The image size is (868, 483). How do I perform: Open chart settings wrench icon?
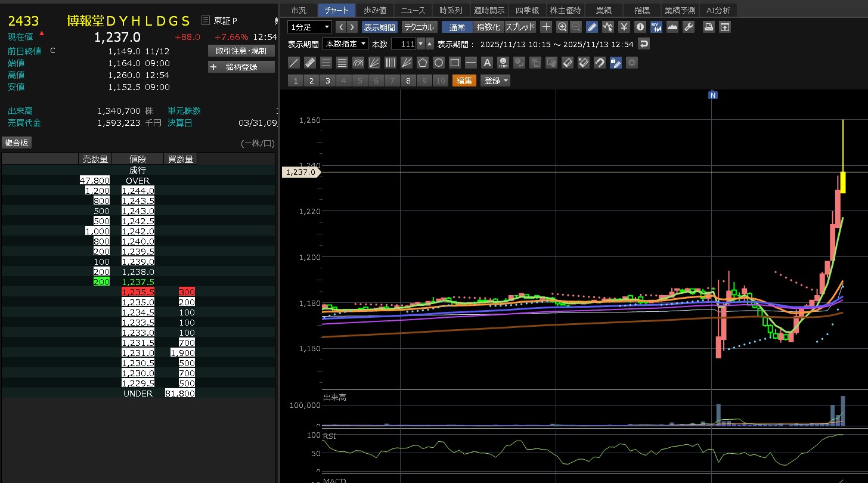(x=689, y=27)
